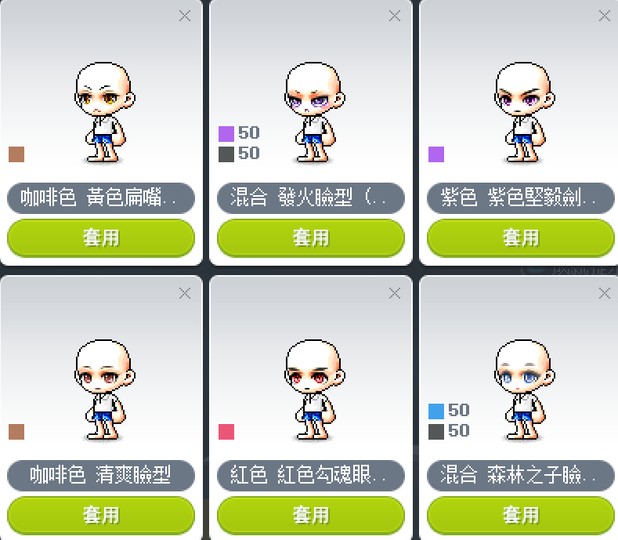
Task: Apply the 咖啡色 黃色扁嘴 face with 套用
Action: (x=101, y=238)
